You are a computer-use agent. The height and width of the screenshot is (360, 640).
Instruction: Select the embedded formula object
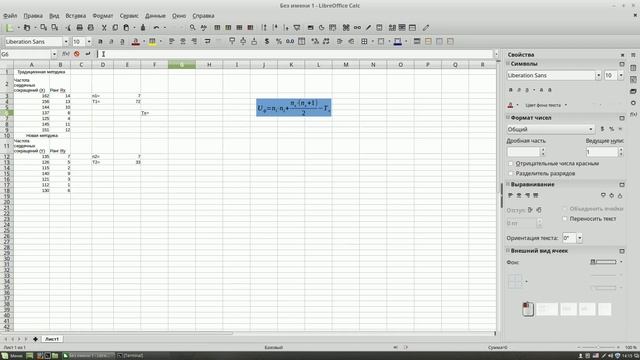[x=294, y=107]
